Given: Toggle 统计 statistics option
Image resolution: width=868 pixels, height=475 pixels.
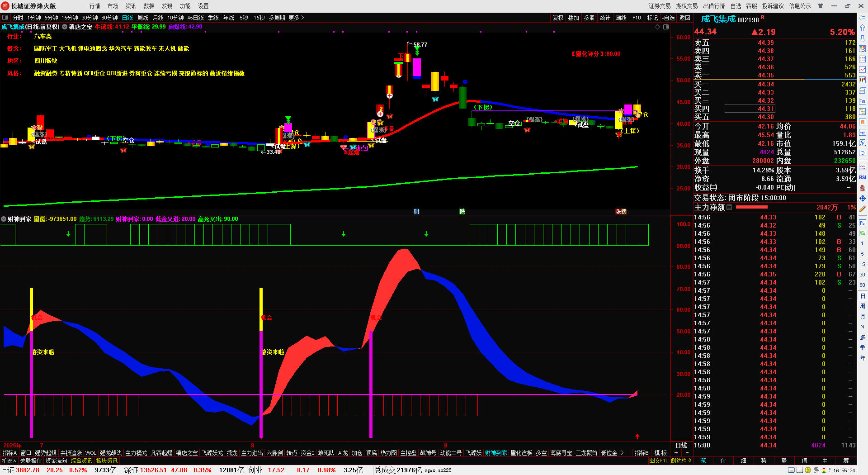Looking at the screenshot, I should pyautogui.click(x=605, y=18).
